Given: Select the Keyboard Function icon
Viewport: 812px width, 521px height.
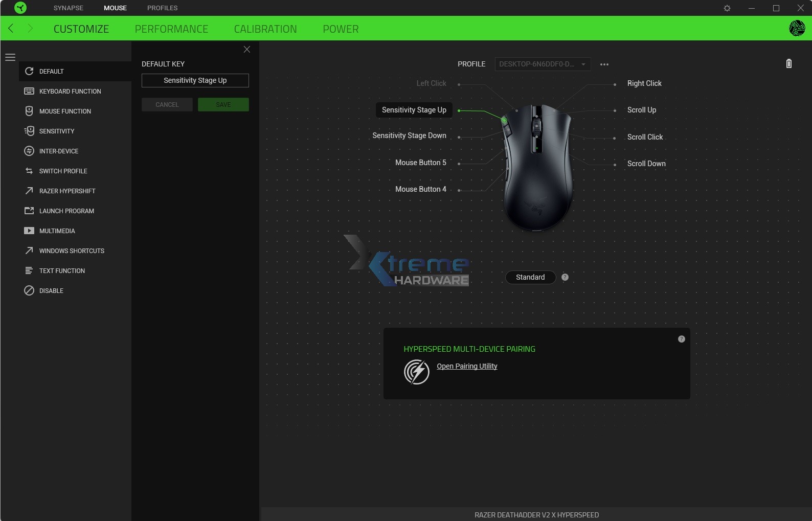Looking at the screenshot, I should [29, 91].
